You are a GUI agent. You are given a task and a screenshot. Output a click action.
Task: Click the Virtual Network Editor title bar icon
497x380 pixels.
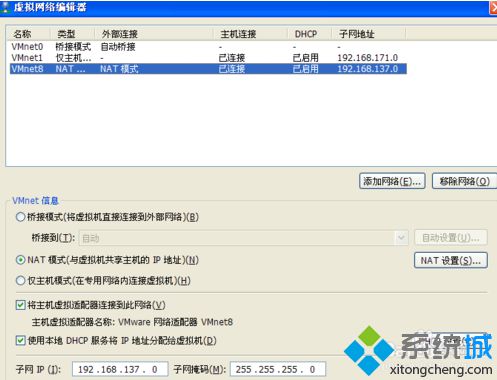5,7
